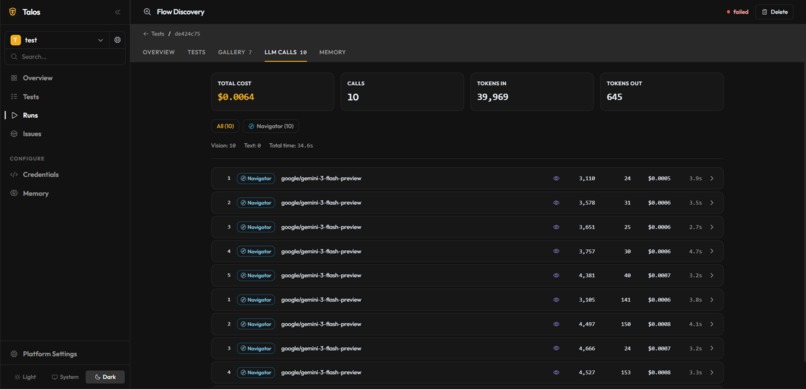Viewport: 806px width, 389px height.
Task: Click the vision eye icon in the 3,578 tokens row
Action: click(556, 202)
